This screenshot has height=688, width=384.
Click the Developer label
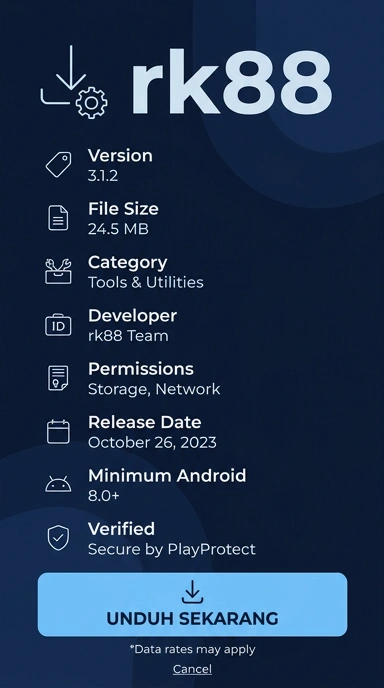point(133,316)
